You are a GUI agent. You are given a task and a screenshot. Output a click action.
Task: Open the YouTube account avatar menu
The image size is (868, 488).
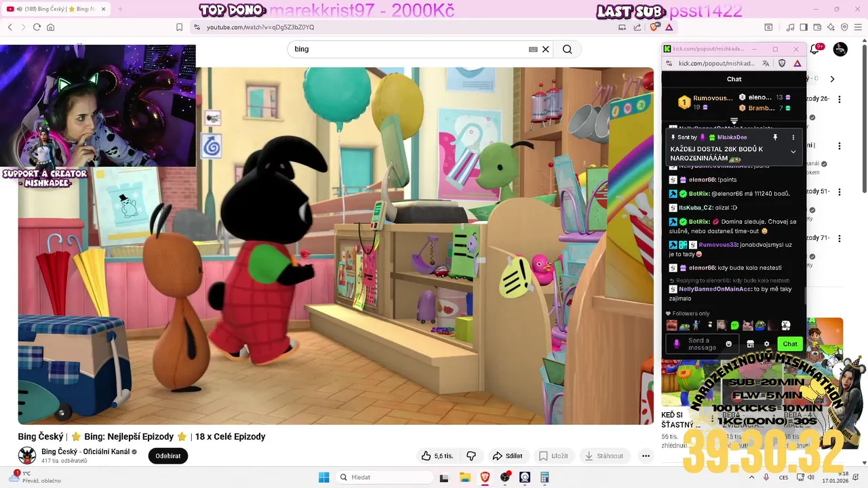pyautogui.click(x=840, y=49)
